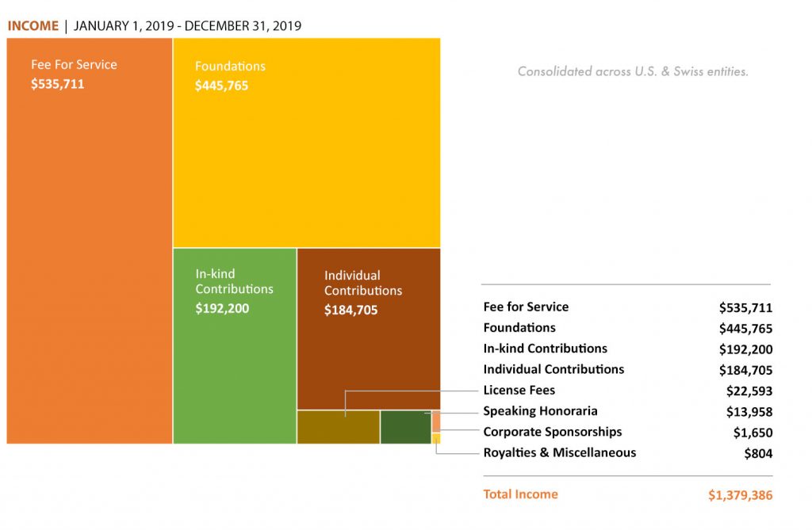The height and width of the screenshot is (530, 812).
Task: Click the Foundations legend label
Action: pos(519,328)
